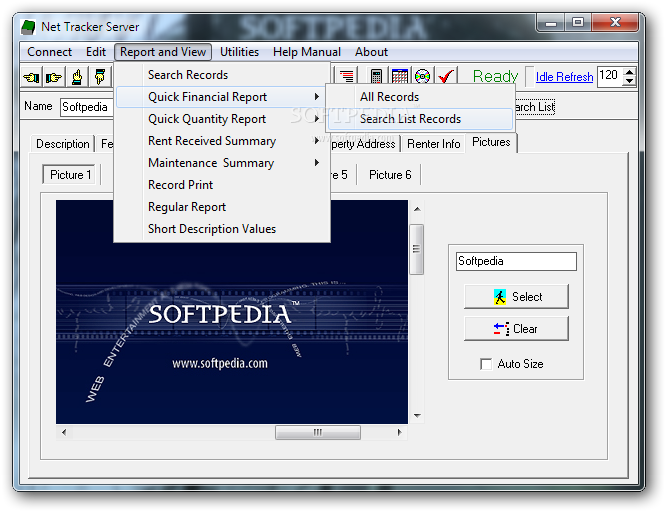Decrease the idle refresh value
The width and height of the screenshot is (666, 512).
pyautogui.click(x=630, y=82)
